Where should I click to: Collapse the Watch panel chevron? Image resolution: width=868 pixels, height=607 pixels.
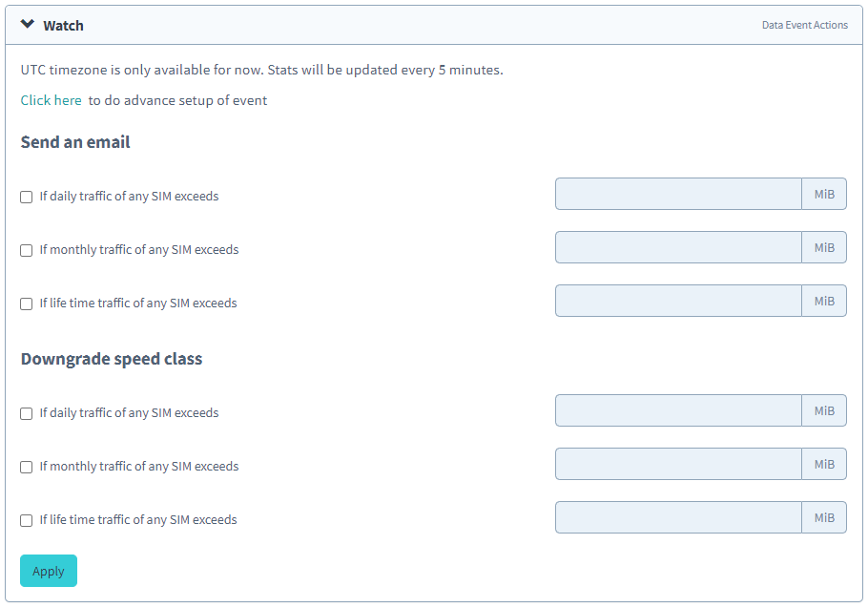(x=28, y=25)
